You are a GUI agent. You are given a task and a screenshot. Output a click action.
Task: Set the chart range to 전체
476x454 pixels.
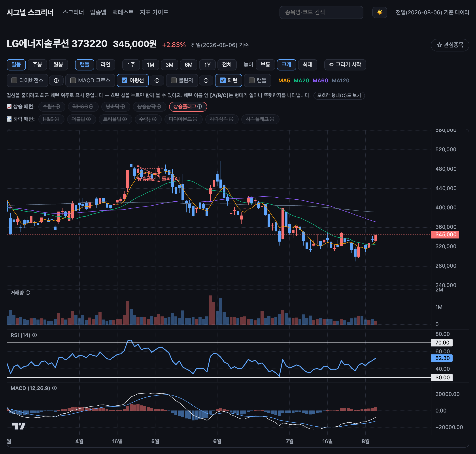tap(227, 65)
